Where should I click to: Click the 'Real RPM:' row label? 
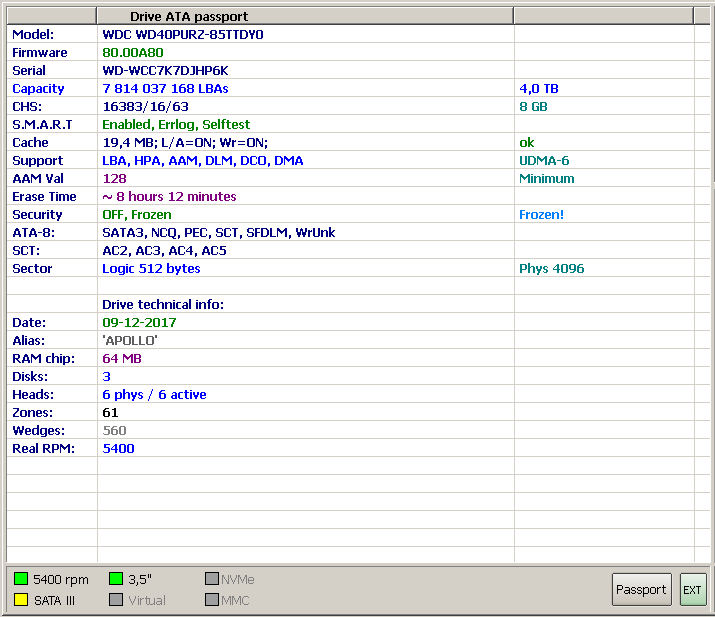(x=43, y=449)
